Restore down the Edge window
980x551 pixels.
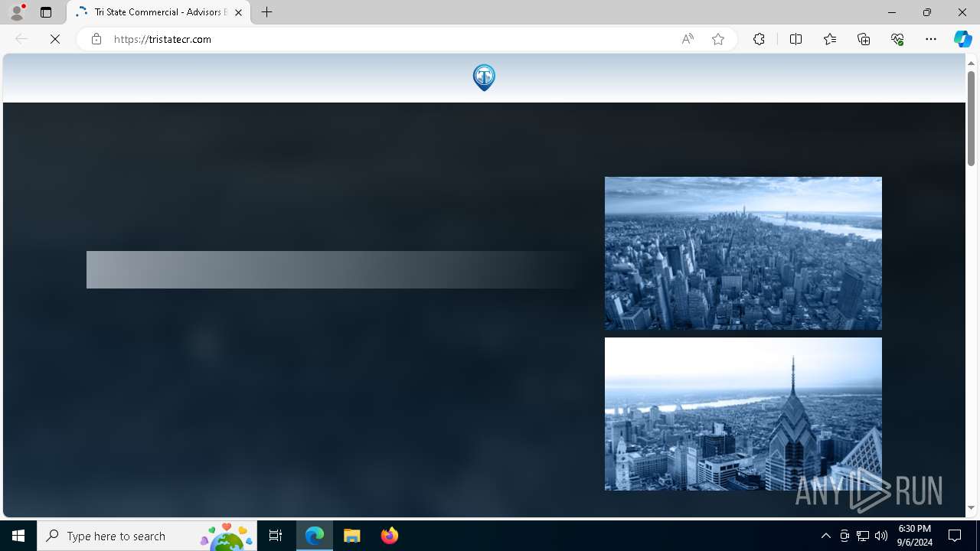coord(926,12)
